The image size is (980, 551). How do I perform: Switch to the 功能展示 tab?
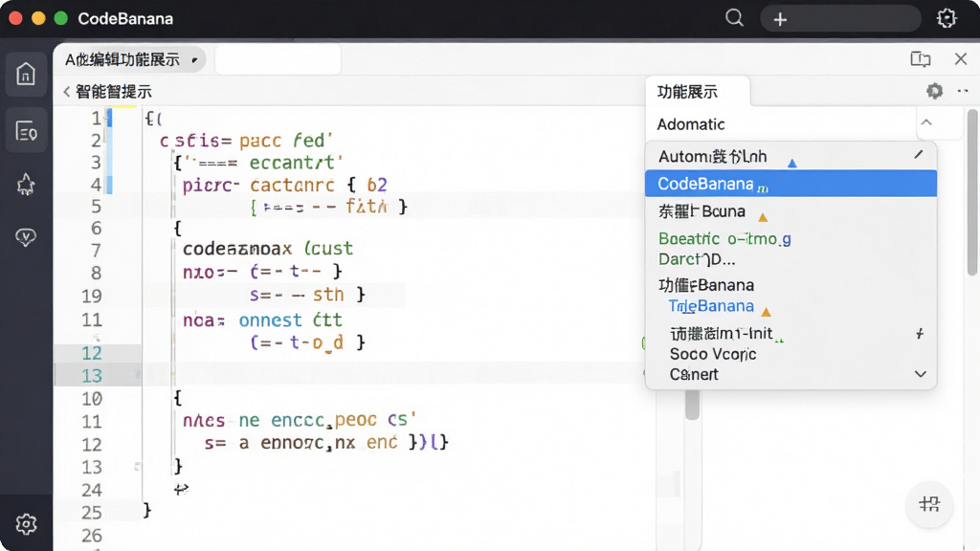pyautogui.click(x=687, y=92)
